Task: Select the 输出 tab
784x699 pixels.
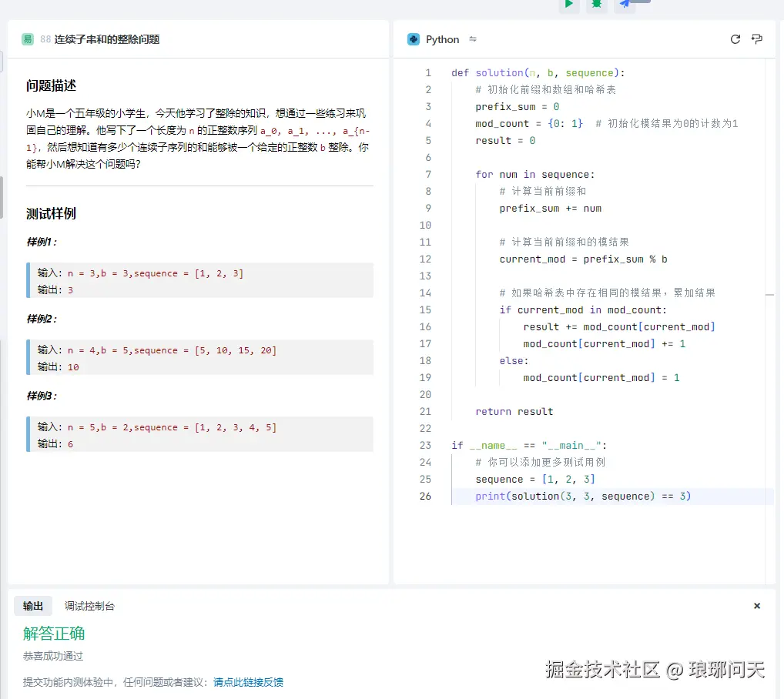Action: 32,606
